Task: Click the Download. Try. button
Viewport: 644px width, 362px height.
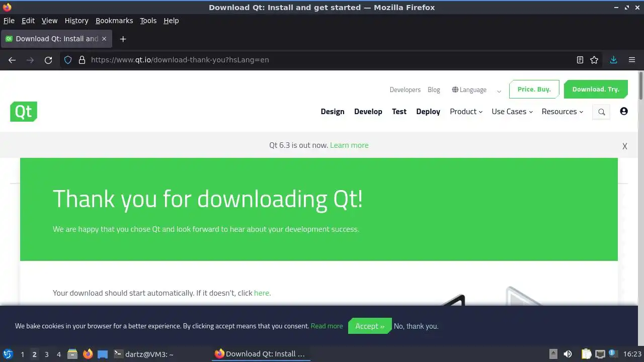Action: [596, 89]
